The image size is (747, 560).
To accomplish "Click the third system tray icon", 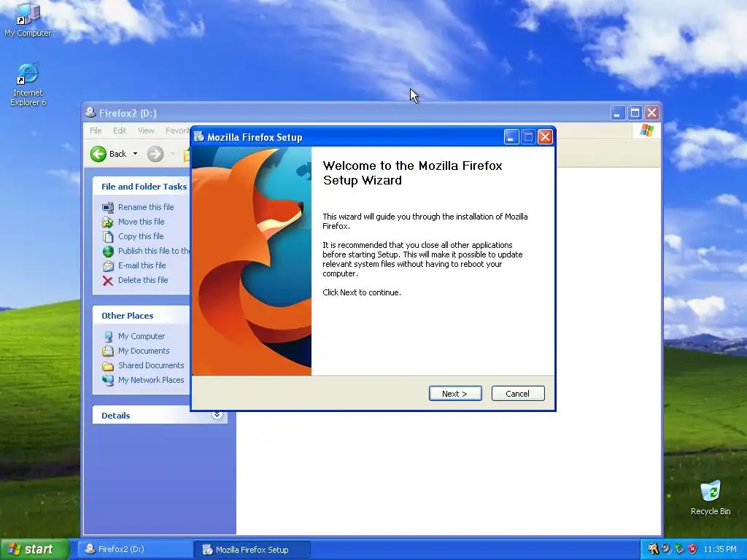I will [x=679, y=549].
